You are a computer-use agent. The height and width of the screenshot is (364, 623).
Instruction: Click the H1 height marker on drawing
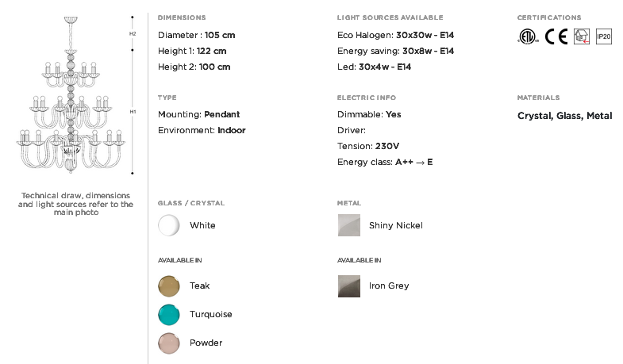[133, 112]
